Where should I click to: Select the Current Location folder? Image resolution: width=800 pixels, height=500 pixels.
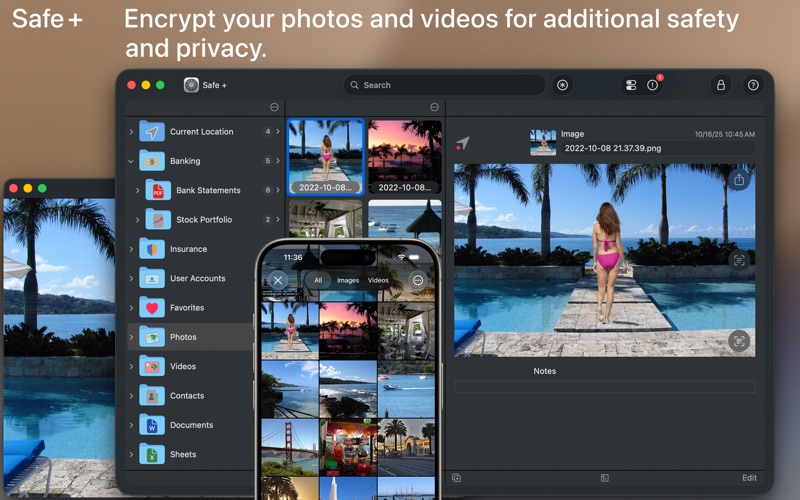pyautogui.click(x=204, y=132)
